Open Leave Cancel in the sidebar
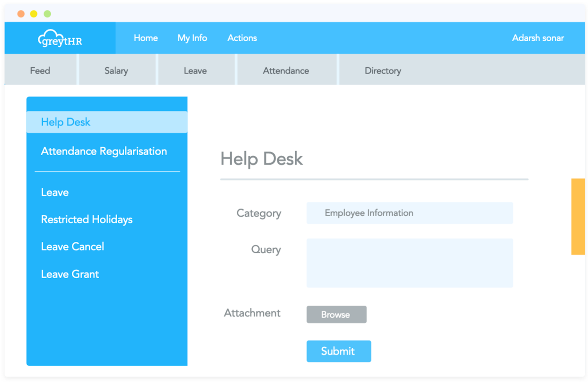 72,246
